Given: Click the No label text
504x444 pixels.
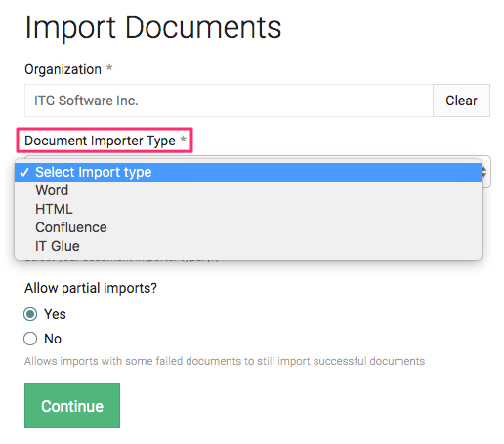Looking at the screenshot, I should click(x=53, y=339).
